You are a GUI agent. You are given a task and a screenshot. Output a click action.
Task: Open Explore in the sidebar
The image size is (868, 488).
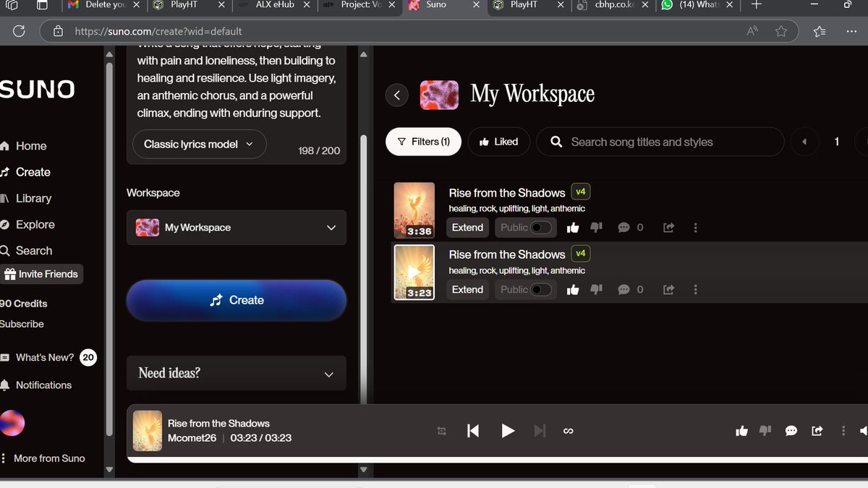tap(27, 224)
